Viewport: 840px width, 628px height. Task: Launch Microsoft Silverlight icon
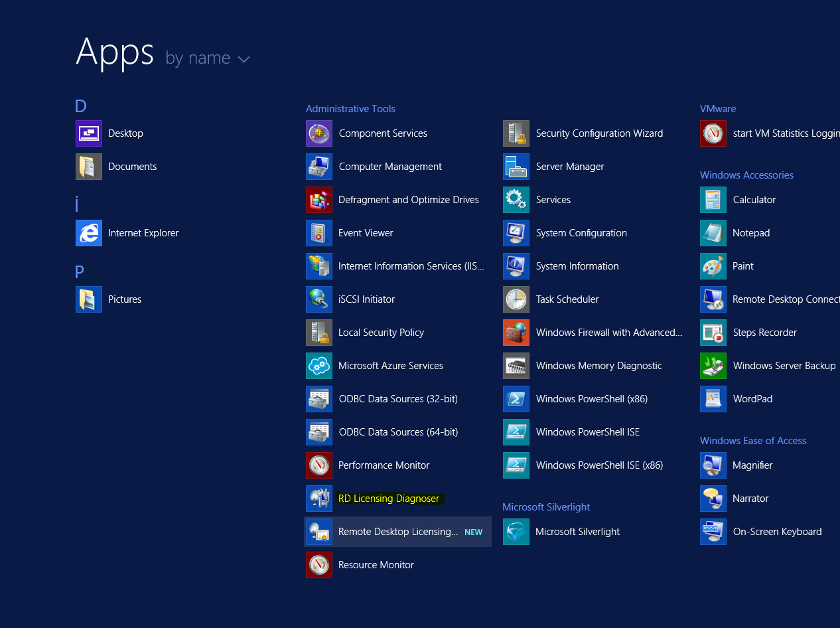tap(516, 532)
